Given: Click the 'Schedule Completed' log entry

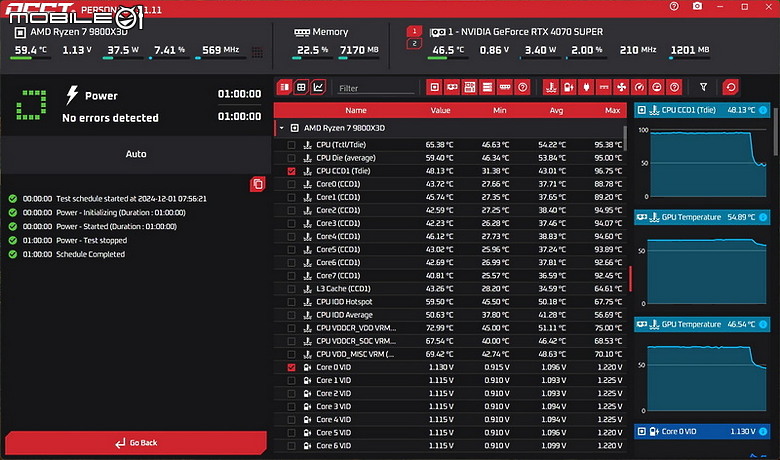Looking at the screenshot, I should [x=91, y=254].
